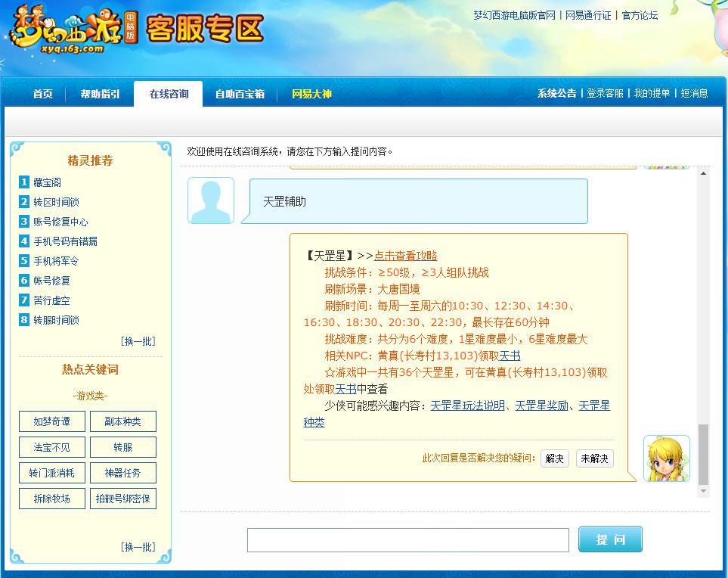Open 我的提单 page
The image size is (728, 578).
tap(650, 95)
